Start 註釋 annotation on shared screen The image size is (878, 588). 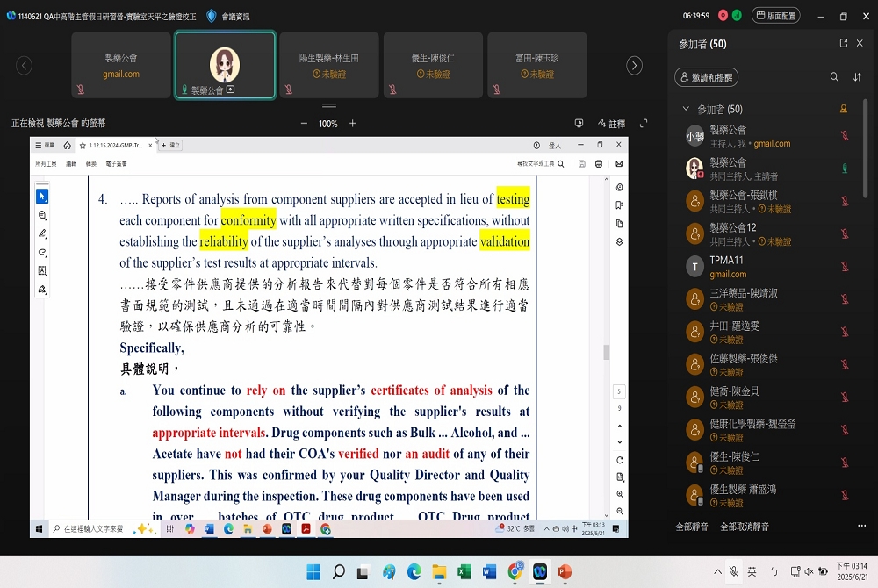(611, 124)
